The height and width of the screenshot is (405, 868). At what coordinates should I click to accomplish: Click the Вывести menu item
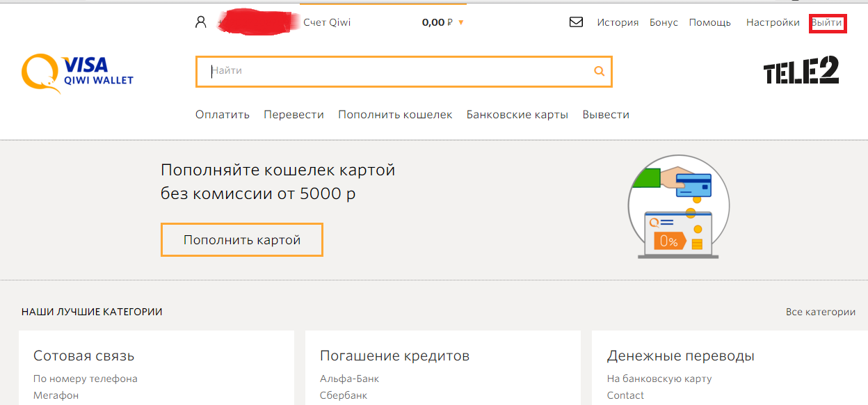[x=606, y=115]
